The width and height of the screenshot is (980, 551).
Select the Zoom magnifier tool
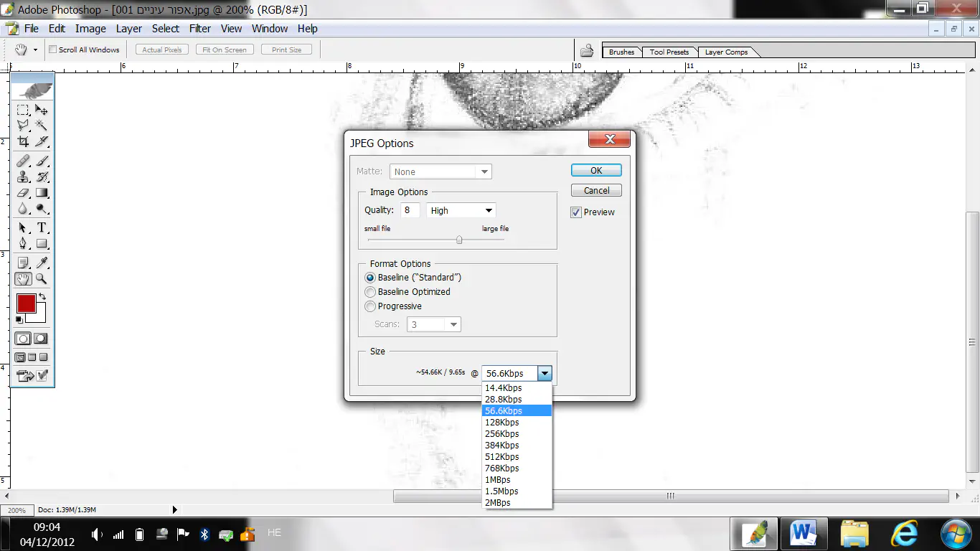click(x=42, y=279)
